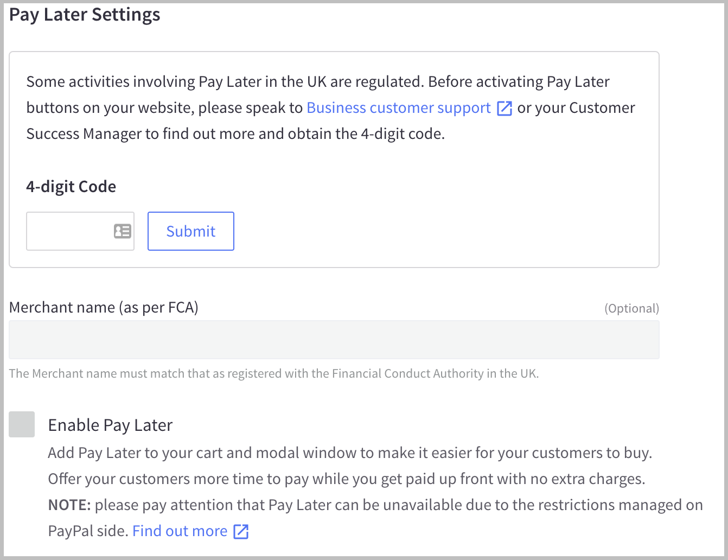Viewport: 728px width, 560px height.
Task: Click the Merchant name (as per FCA) field
Action: click(x=334, y=340)
